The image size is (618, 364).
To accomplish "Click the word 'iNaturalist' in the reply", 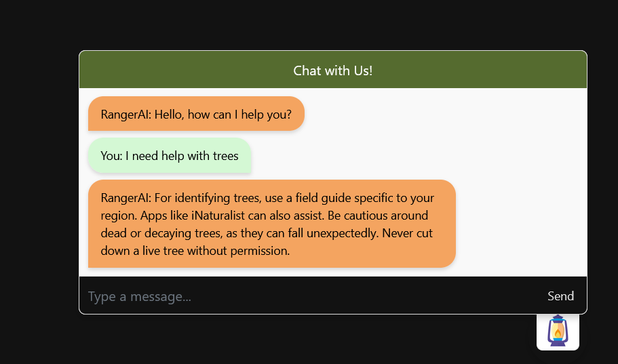I will [x=218, y=216].
